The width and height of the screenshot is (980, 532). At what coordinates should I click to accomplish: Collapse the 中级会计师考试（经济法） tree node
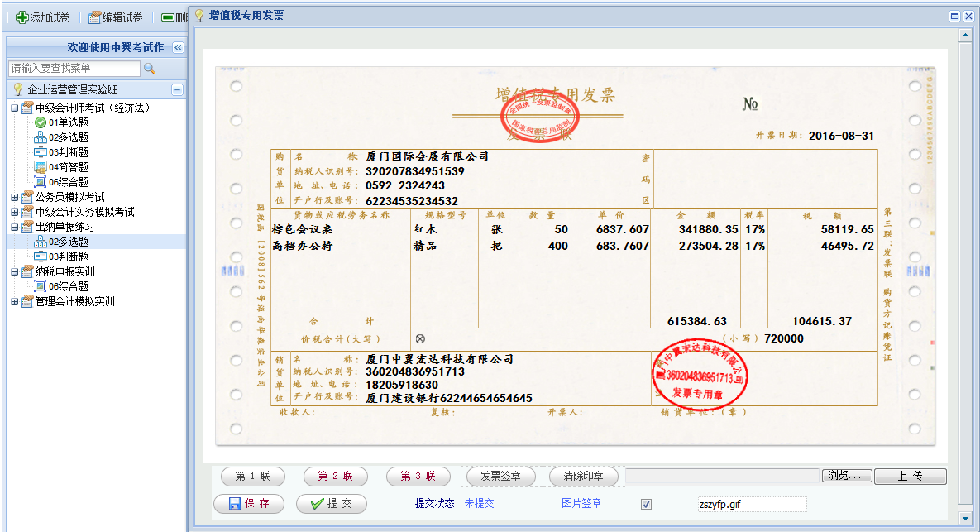coord(14,108)
